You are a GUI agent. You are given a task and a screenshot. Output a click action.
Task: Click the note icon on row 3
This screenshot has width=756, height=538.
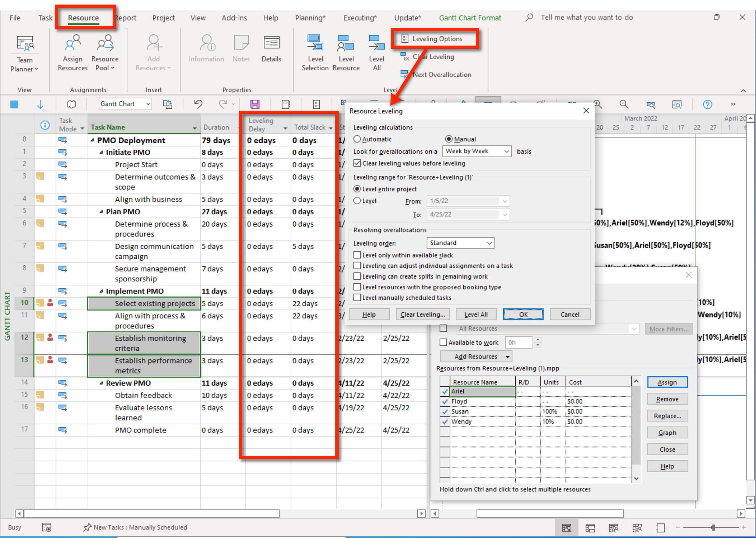[40, 176]
